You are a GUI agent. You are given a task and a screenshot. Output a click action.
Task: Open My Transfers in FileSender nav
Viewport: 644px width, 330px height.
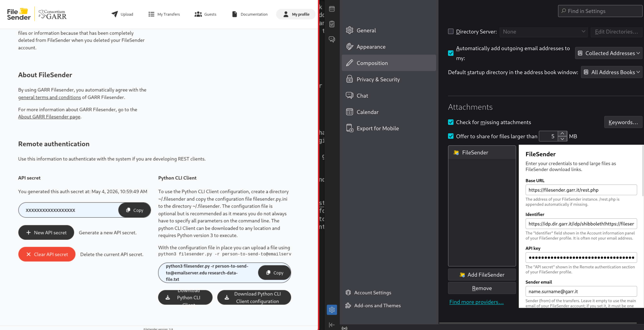(x=164, y=14)
